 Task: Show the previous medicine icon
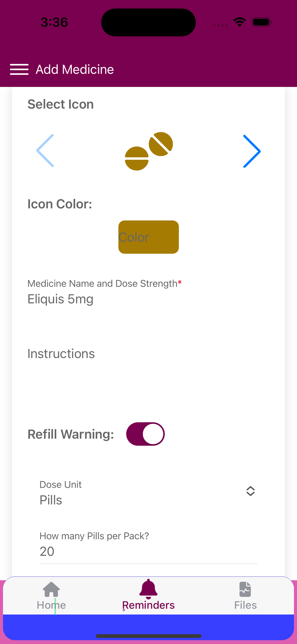click(x=45, y=151)
